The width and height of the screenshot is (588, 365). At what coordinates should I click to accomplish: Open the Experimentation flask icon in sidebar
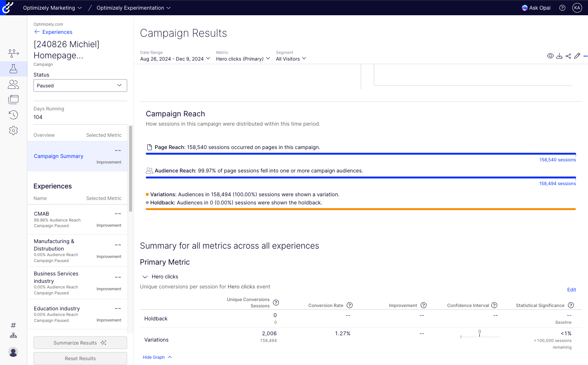[13, 69]
